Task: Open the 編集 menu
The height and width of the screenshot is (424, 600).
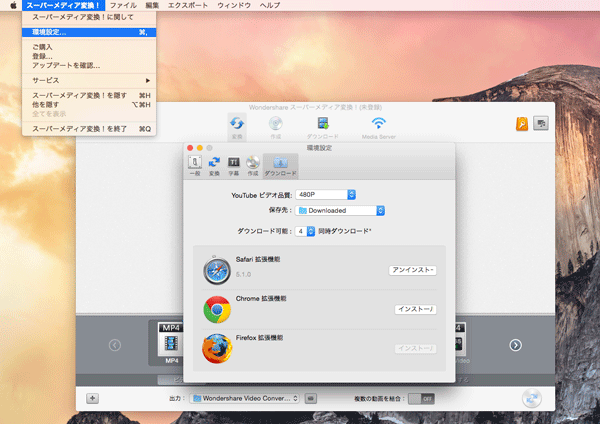Action: pyautogui.click(x=152, y=5)
